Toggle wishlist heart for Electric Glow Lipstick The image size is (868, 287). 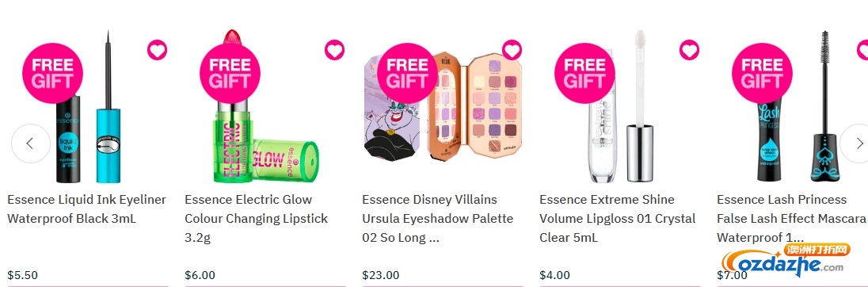click(334, 51)
